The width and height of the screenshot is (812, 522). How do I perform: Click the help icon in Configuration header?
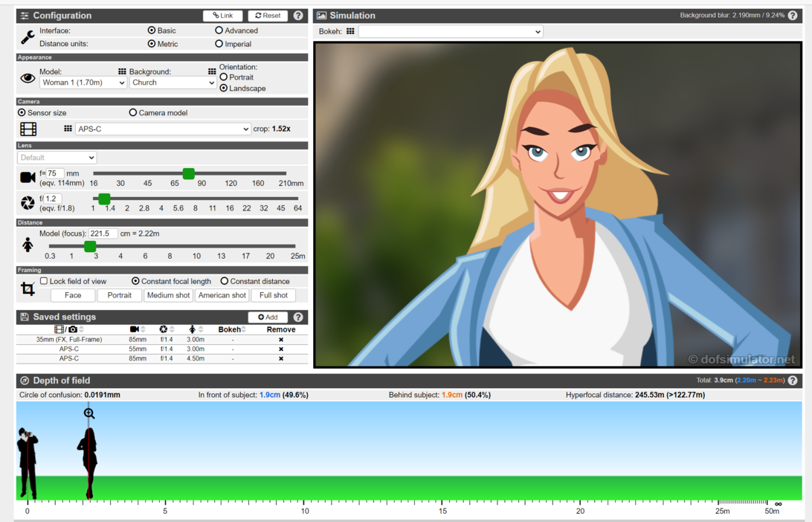[x=298, y=16]
